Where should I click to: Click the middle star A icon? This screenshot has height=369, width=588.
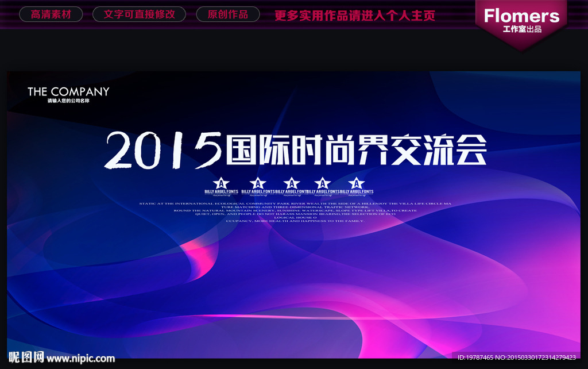[291, 183]
